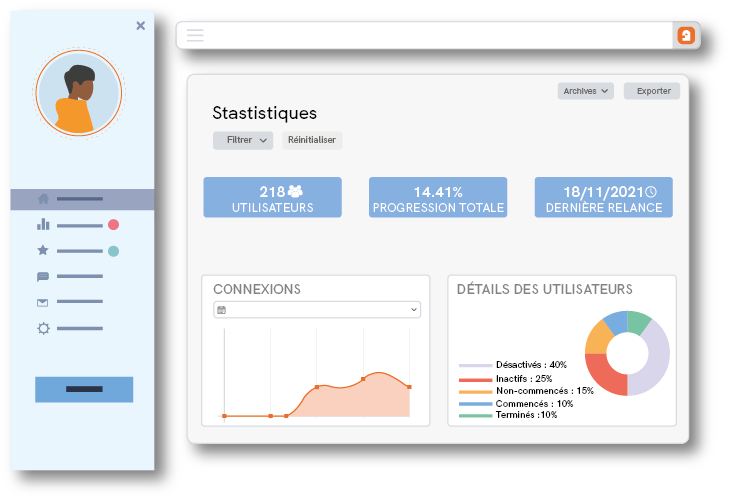Click the teal notification dot

click(113, 251)
